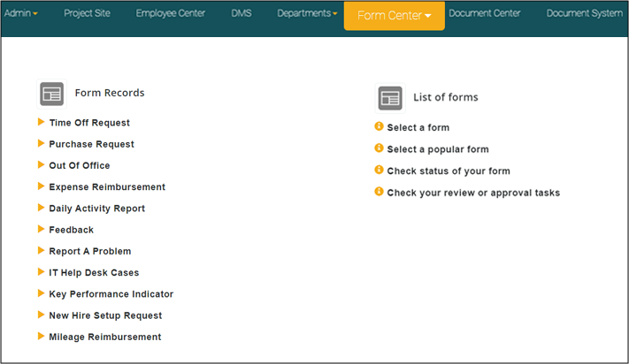Screen dimensions: 629x364
Task: Click the arrow icon beside Time Off Request
Action: coord(41,122)
